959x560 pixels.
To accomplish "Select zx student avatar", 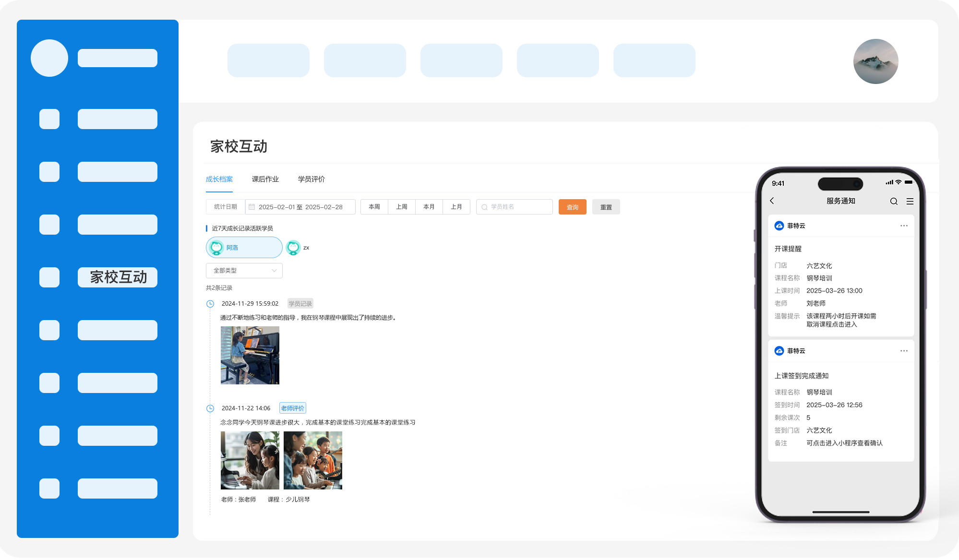I will (x=293, y=248).
